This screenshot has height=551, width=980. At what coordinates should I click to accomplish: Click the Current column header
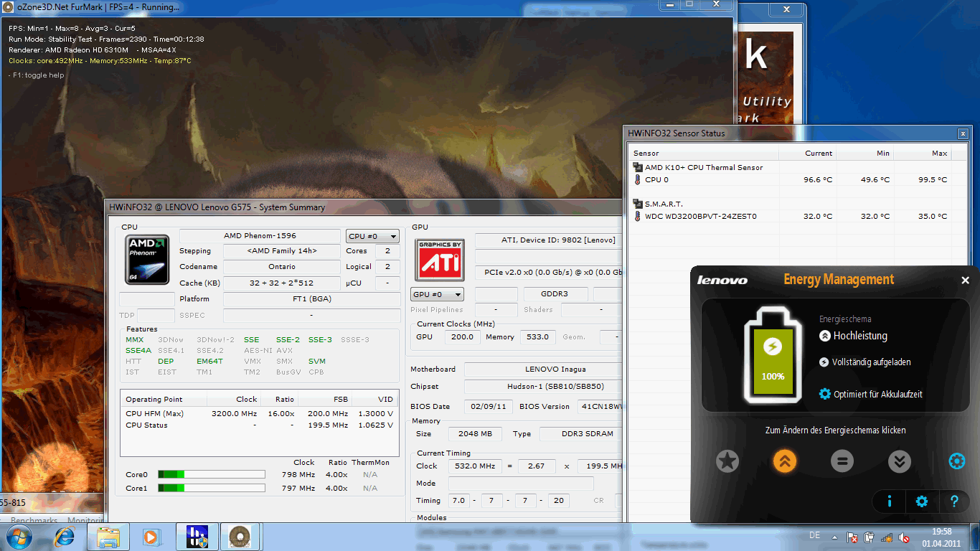(808, 153)
